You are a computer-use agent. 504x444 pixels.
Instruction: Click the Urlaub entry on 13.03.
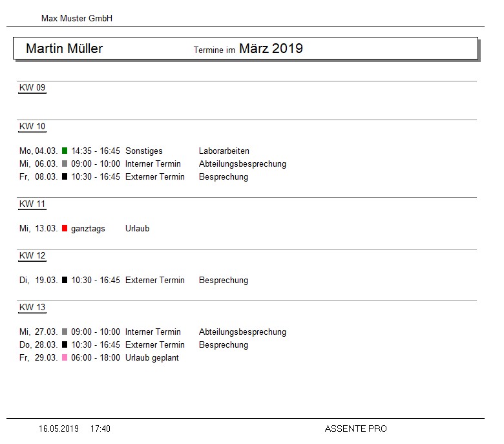click(x=137, y=228)
